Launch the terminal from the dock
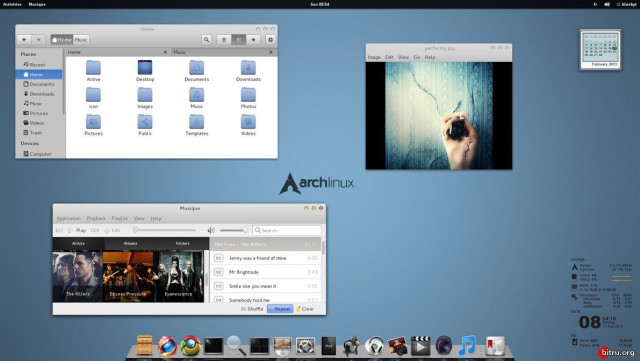The height and width of the screenshot is (361, 640). click(x=213, y=346)
